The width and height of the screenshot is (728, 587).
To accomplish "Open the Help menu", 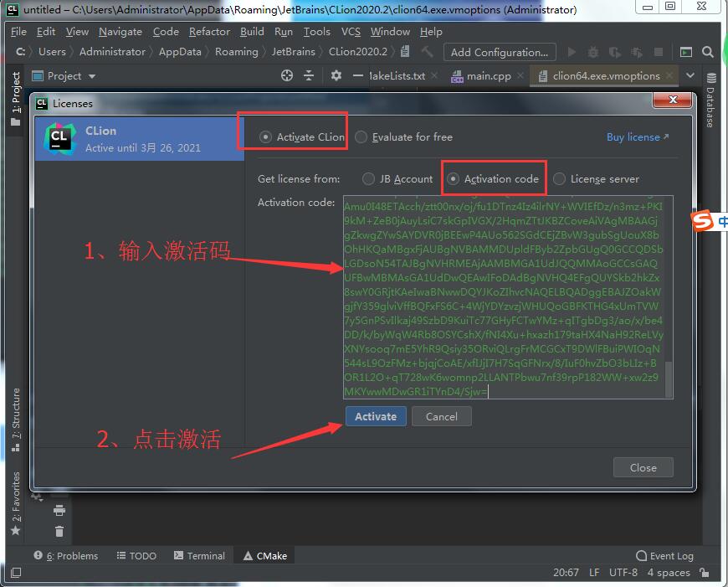I will [x=431, y=32].
